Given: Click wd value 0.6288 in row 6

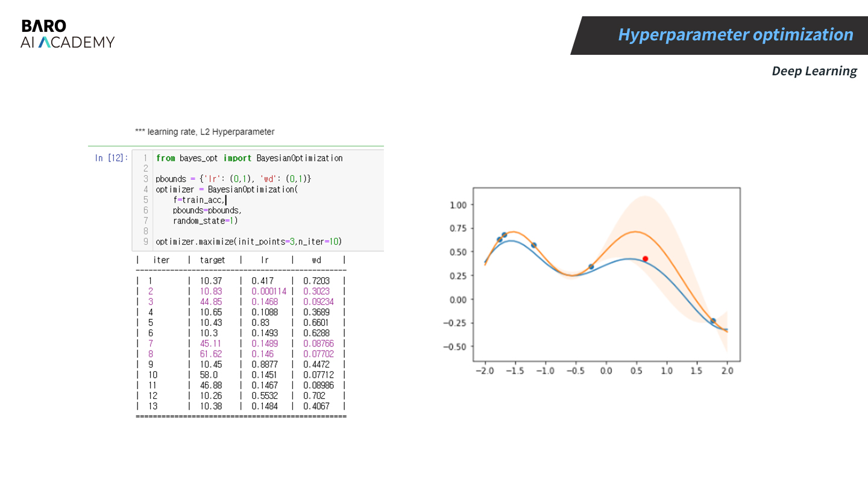Looking at the screenshot, I should (316, 333).
